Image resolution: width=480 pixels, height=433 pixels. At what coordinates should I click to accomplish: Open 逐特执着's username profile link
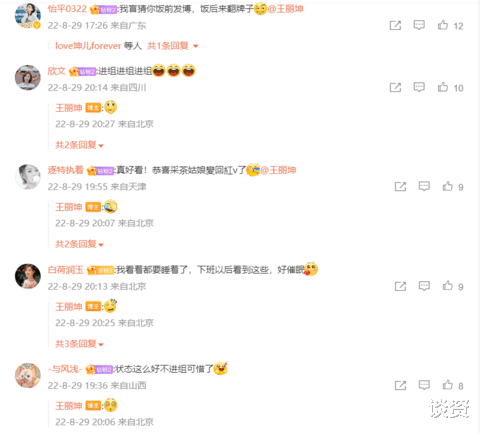(x=65, y=170)
